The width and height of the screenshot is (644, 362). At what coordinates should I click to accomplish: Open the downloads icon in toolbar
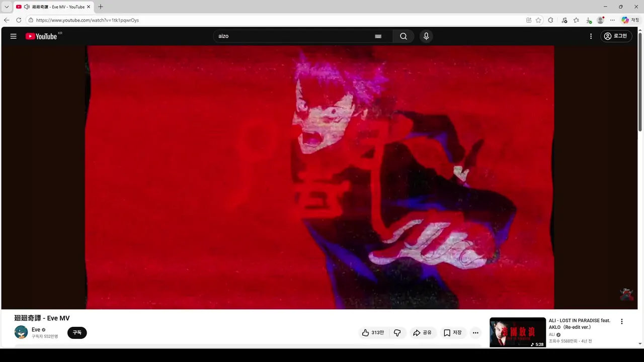pyautogui.click(x=589, y=20)
